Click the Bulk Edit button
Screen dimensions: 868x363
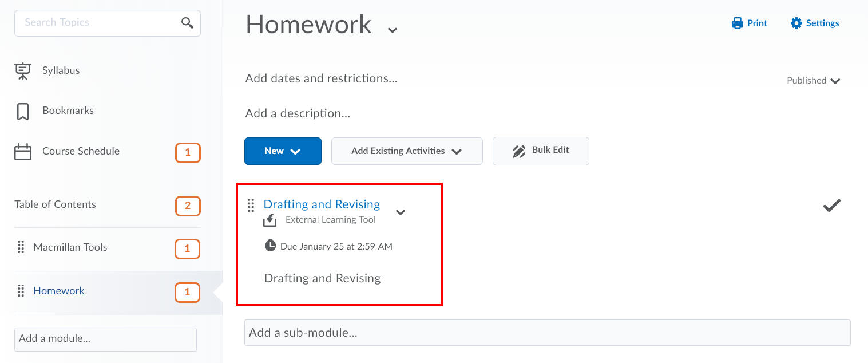540,151
